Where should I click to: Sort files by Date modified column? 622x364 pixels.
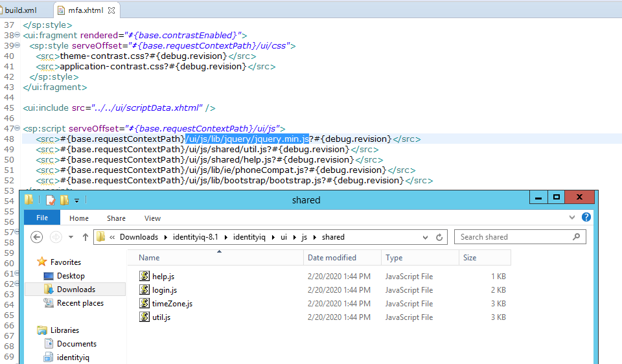pyautogui.click(x=332, y=258)
